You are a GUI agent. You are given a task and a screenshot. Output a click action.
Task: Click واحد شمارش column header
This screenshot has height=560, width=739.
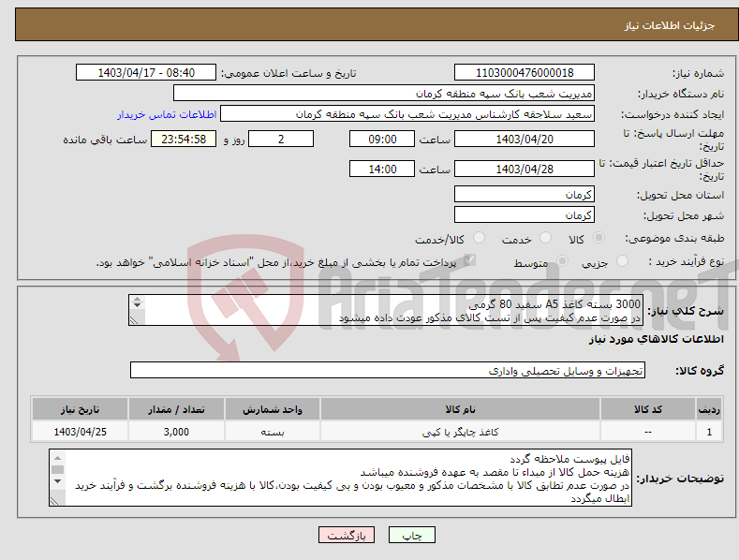tap(273, 409)
